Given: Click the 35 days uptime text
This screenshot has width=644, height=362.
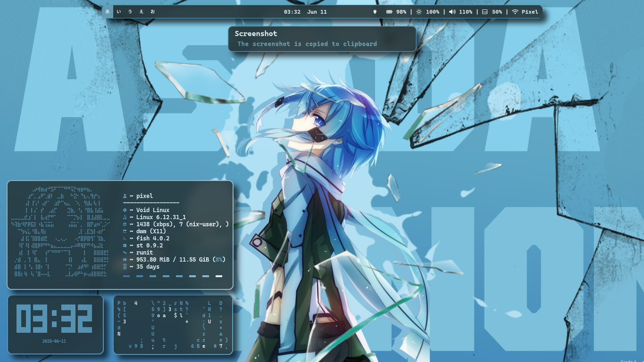Looking at the screenshot, I should [x=148, y=267].
